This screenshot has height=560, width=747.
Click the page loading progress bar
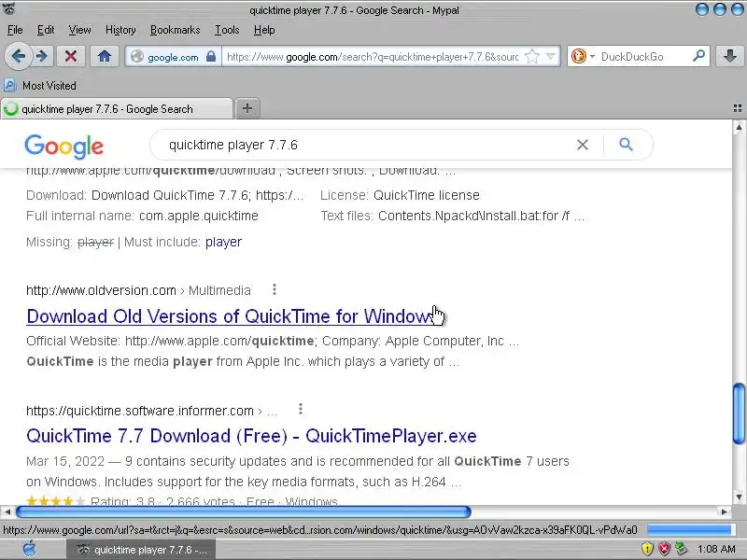tap(691, 529)
